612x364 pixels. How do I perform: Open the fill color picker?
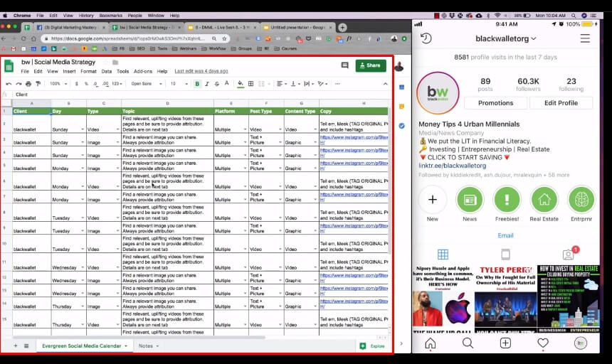[x=241, y=84]
